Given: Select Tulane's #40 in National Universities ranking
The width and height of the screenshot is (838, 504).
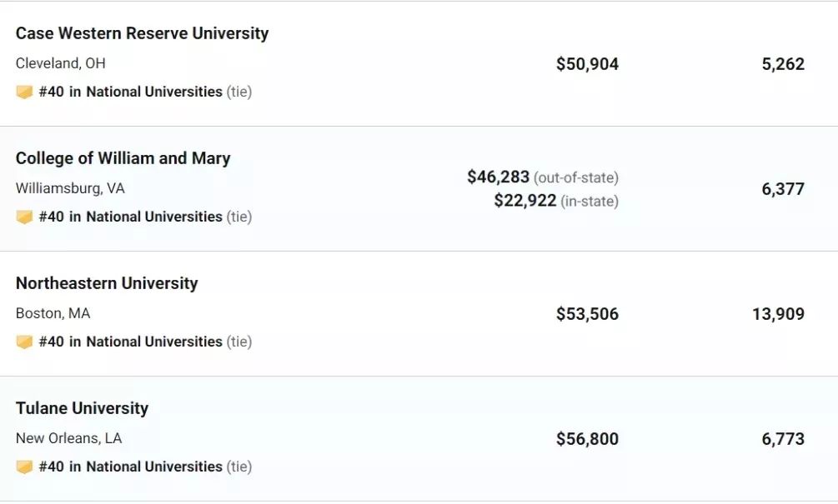Looking at the screenshot, I should point(130,467).
